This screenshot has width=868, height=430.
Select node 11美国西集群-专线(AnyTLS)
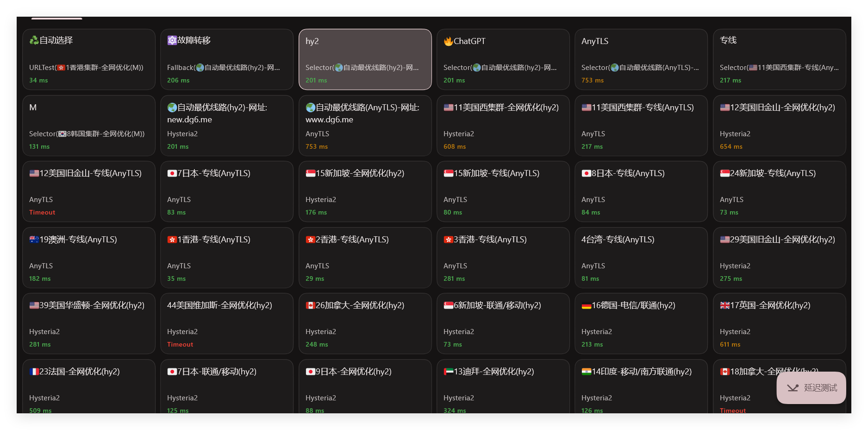(641, 126)
